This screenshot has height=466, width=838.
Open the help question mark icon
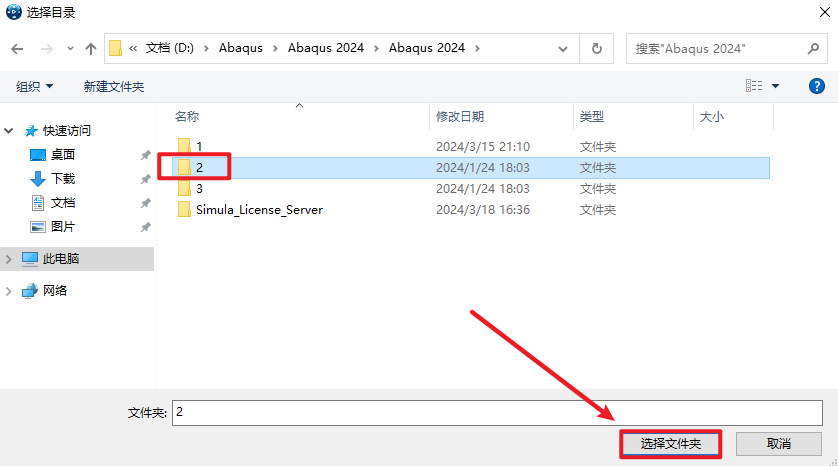pyautogui.click(x=815, y=86)
